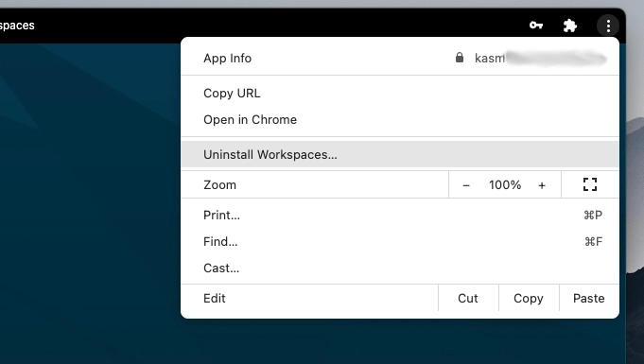
Task: Toggle fullscreen via the Zoom row icon
Action: tap(590, 184)
